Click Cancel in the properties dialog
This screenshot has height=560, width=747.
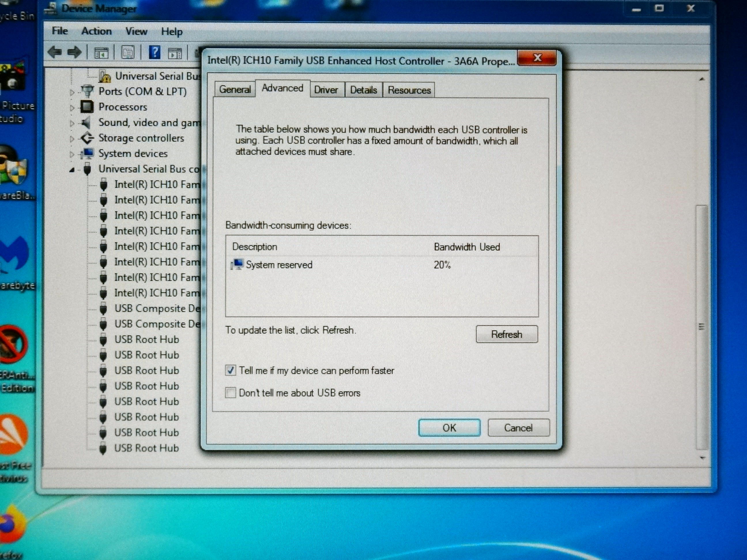pos(518,428)
